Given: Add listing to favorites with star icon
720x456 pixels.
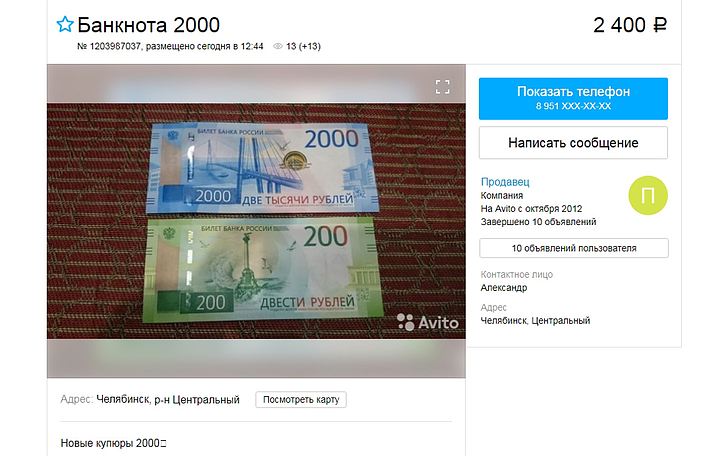Looking at the screenshot, I should point(65,24).
